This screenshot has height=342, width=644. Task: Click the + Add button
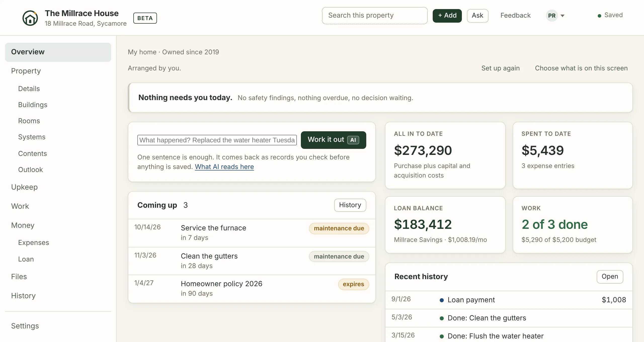pyautogui.click(x=447, y=16)
